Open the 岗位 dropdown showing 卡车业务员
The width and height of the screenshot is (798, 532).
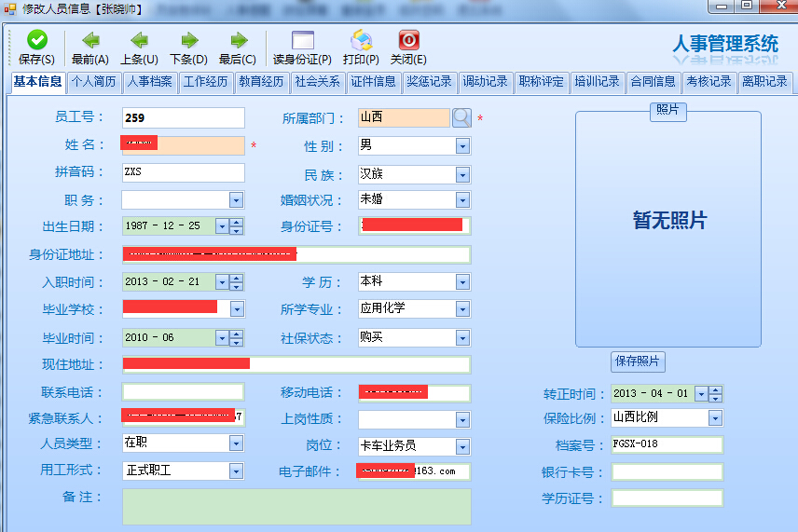coord(462,446)
